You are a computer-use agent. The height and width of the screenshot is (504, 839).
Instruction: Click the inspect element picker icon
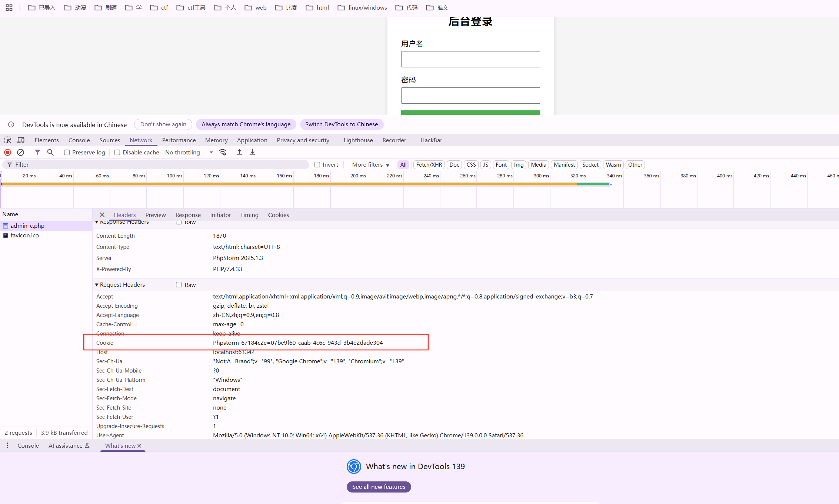click(x=8, y=140)
